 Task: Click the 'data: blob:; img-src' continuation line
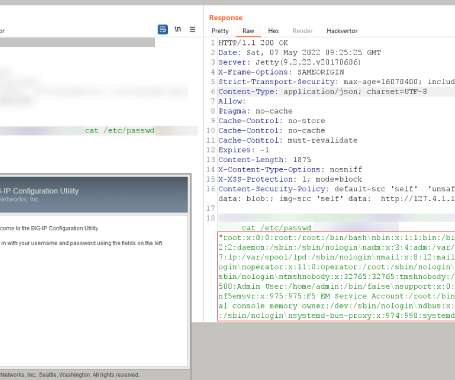(337, 199)
